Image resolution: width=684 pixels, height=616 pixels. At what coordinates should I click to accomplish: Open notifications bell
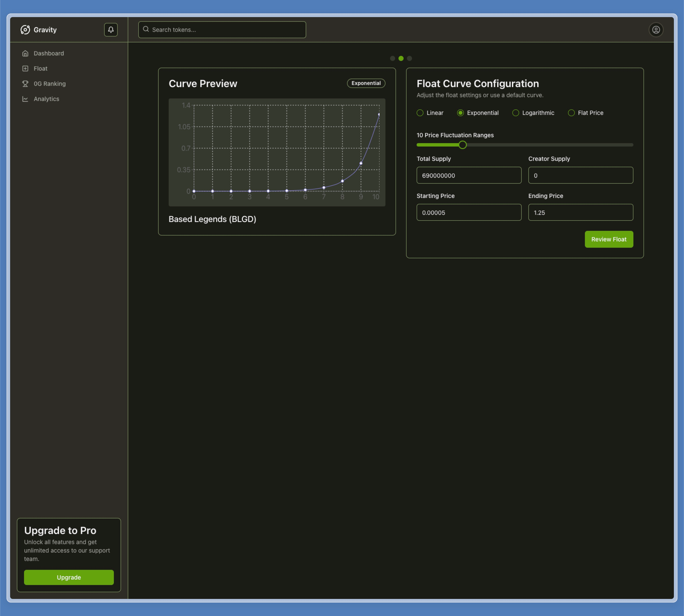click(111, 30)
